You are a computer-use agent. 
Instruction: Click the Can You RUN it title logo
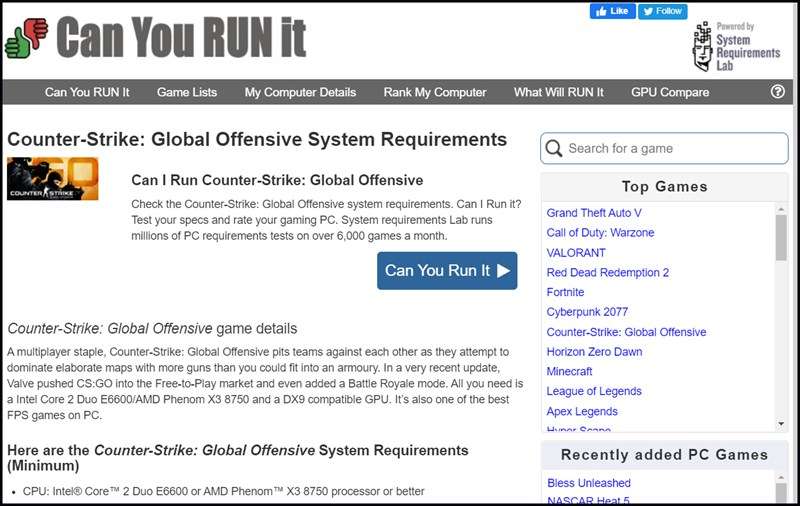click(x=181, y=37)
